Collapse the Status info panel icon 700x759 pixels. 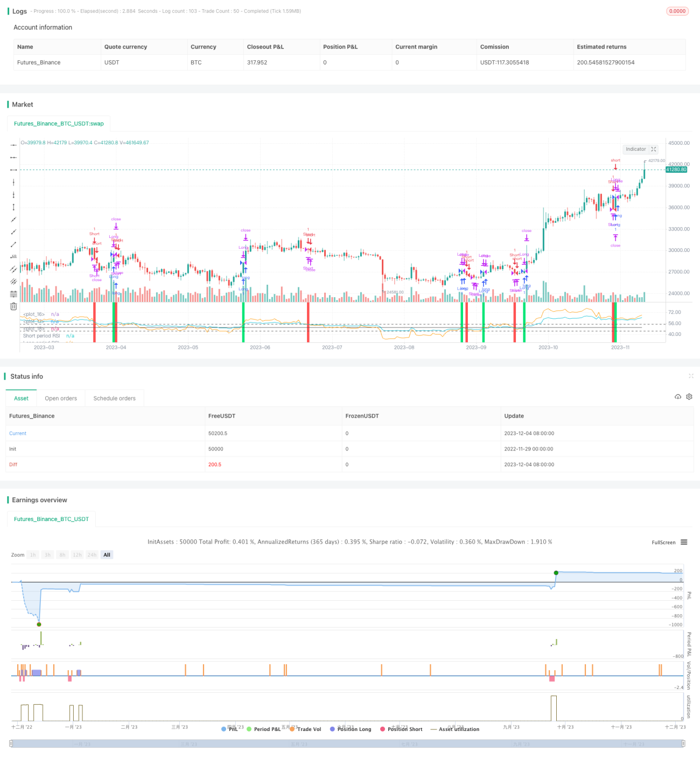(691, 376)
